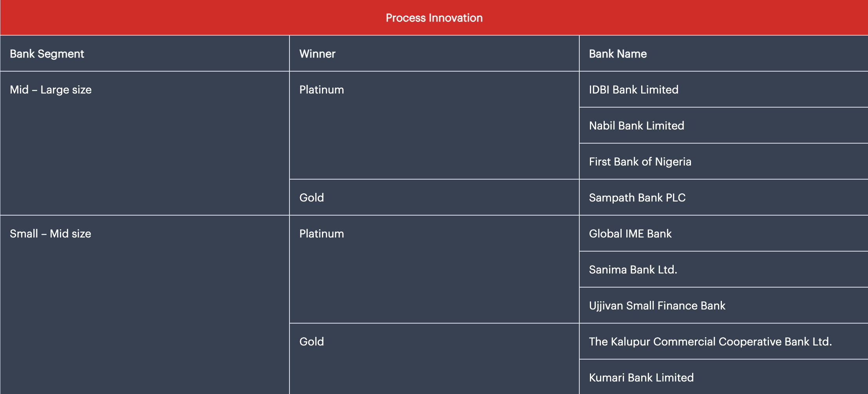Screen dimensions: 868x394
Task: Click Gold in the Small – Mid segment
Action: point(311,342)
